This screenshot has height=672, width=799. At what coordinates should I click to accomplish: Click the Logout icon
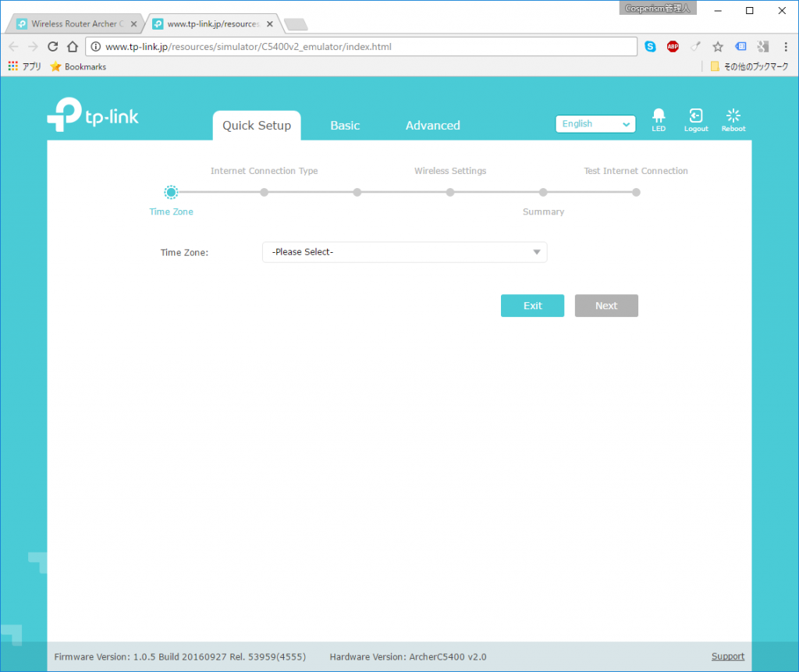pos(696,120)
